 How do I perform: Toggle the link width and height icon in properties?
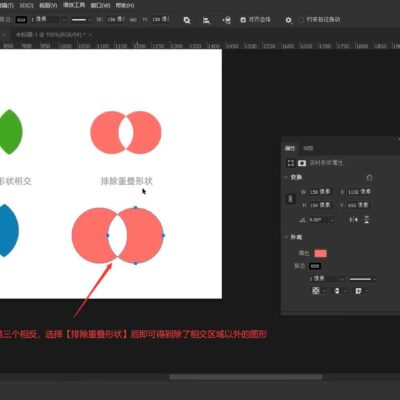pos(291,199)
